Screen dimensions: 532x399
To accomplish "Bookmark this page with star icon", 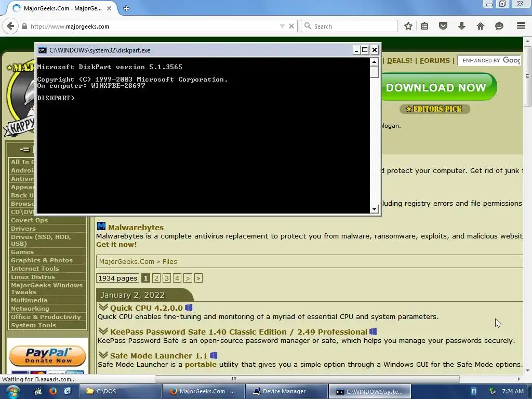I will click(x=408, y=26).
